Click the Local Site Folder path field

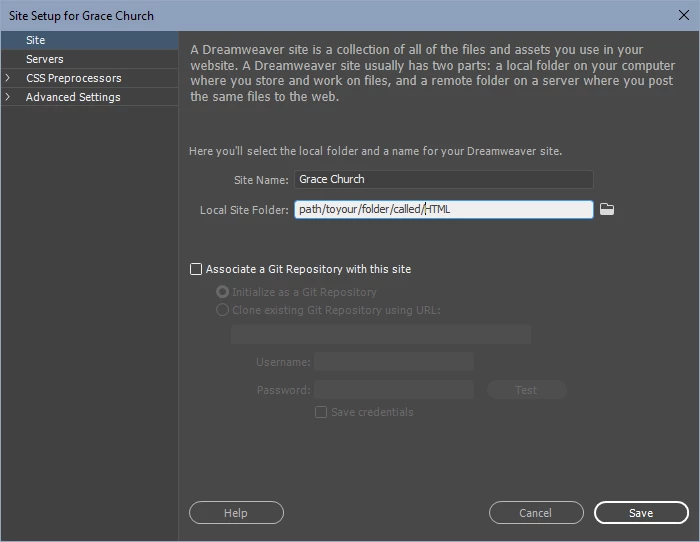[x=444, y=209]
